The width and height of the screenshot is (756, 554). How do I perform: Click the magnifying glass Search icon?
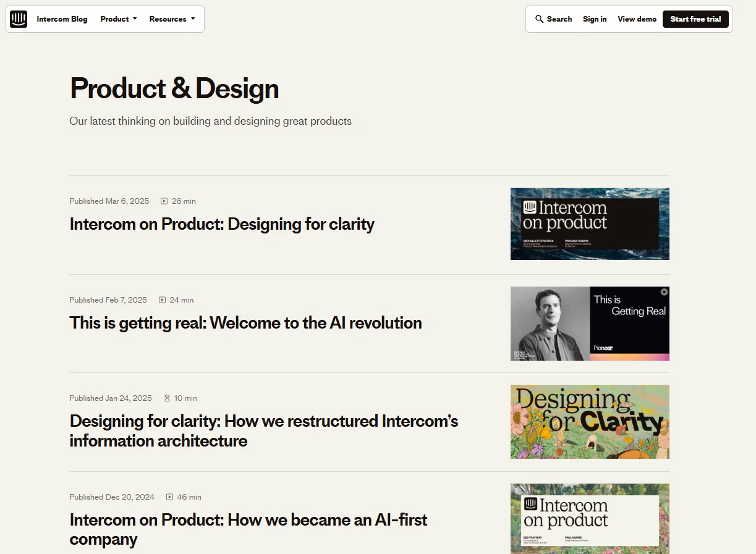click(538, 19)
